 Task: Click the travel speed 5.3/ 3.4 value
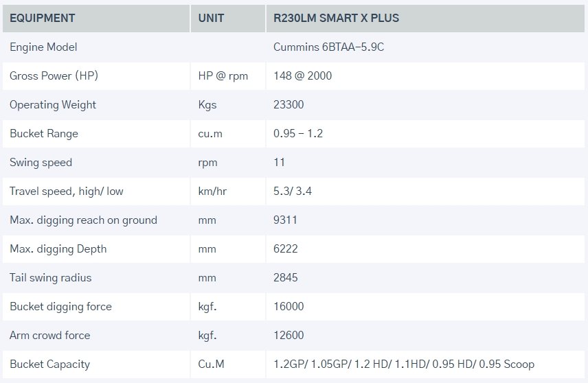tap(293, 191)
